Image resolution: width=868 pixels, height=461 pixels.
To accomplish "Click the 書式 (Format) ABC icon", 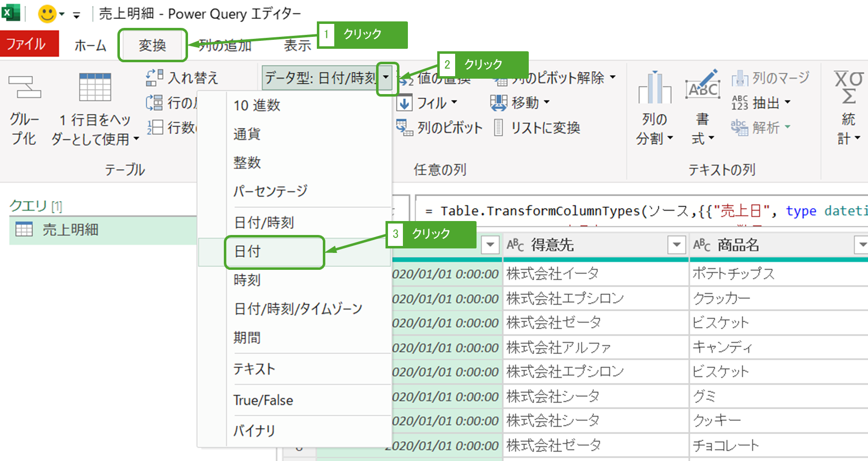I will [x=702, y=86].
